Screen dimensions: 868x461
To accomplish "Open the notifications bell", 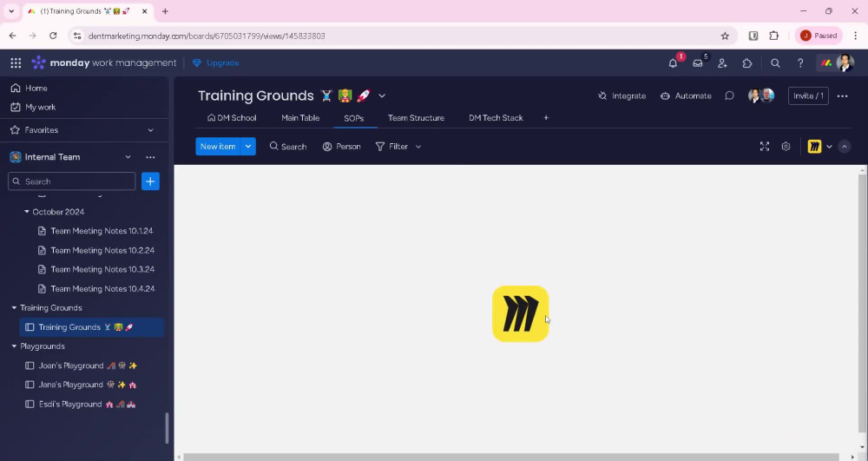I will (673, 63).
